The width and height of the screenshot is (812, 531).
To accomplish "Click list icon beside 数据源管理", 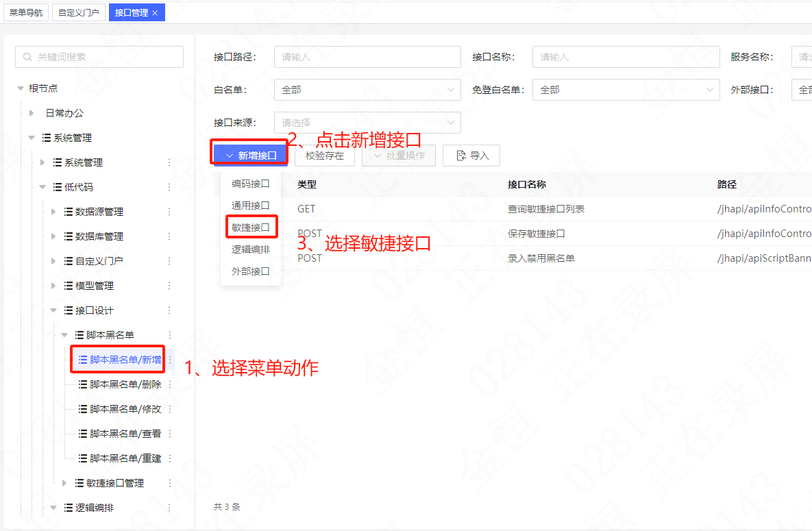I will click(68, 212).
